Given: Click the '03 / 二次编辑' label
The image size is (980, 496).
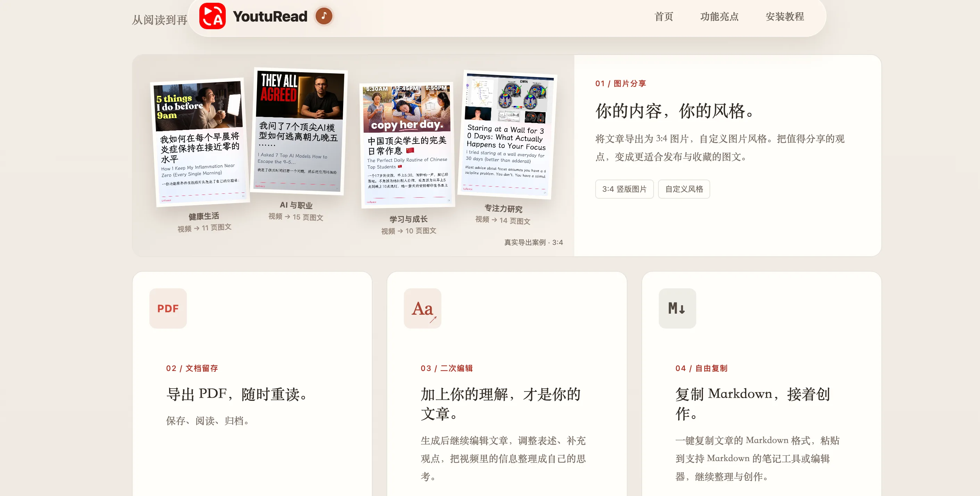Looking at the screenshot, I should click(x=447, y=368).
